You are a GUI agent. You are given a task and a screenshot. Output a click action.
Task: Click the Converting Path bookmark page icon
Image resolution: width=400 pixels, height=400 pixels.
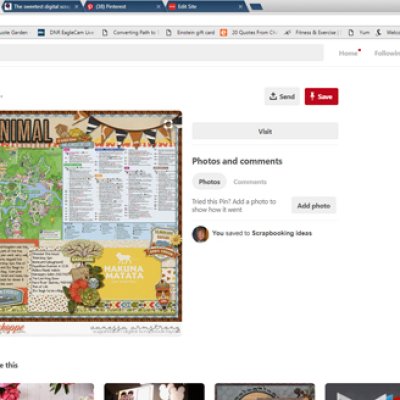point(105,33)
